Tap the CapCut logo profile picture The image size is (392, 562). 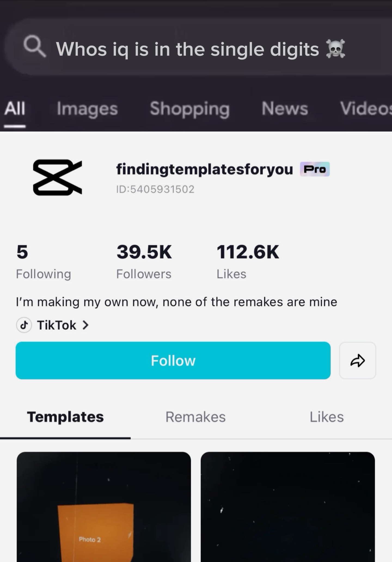57,177
